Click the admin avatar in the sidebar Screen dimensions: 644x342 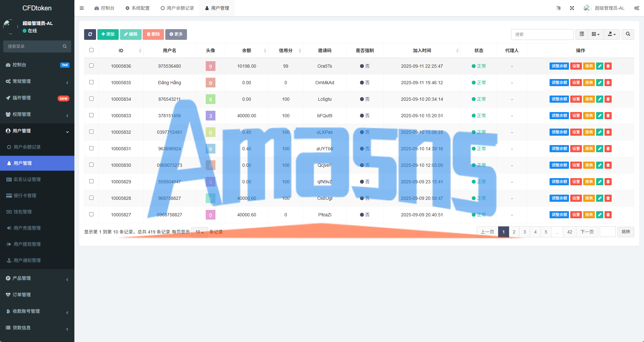pyautogui.click(x=10, y=27)
